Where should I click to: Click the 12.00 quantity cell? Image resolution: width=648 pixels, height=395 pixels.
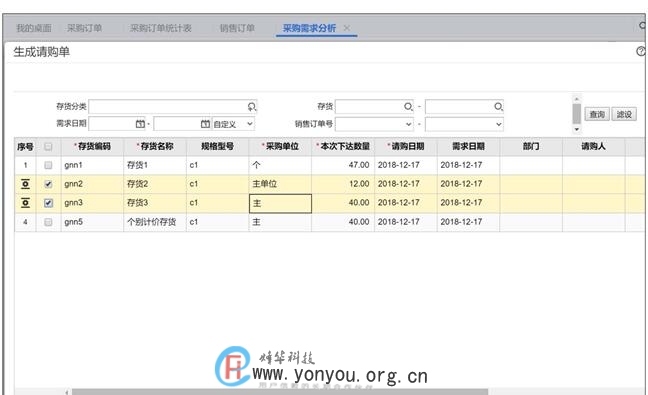pyautogui.click(x=343, y=184)
